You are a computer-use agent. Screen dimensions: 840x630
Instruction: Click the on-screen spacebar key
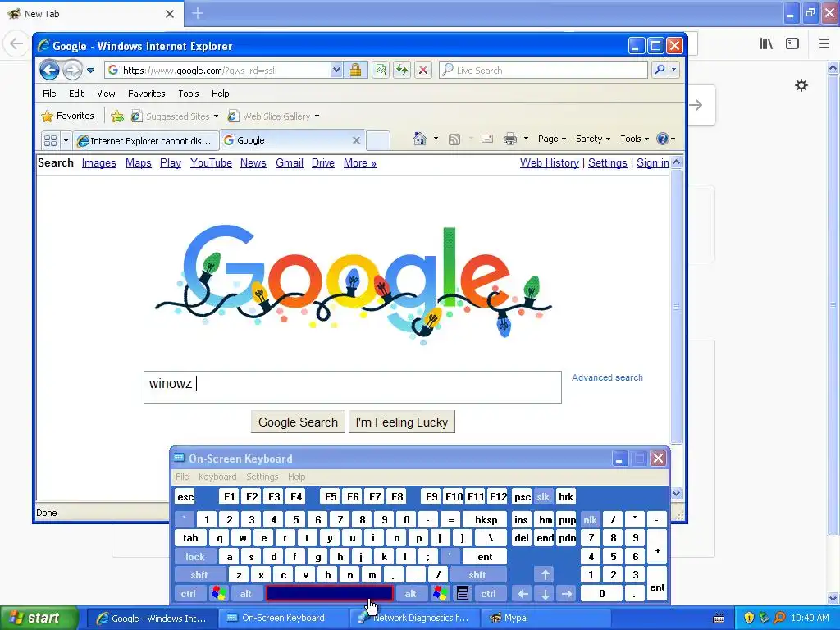coord(330,593)
